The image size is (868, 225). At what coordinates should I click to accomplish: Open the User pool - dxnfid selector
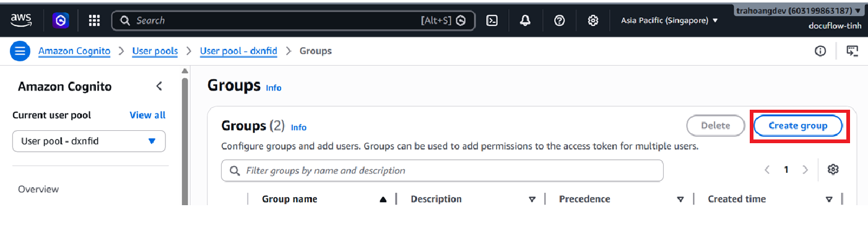coord(89,141)
